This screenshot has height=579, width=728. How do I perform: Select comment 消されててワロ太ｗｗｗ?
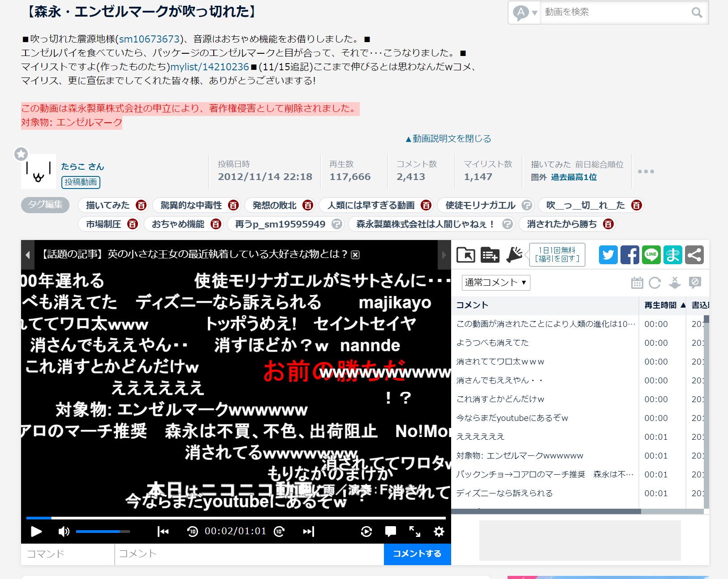500,362
